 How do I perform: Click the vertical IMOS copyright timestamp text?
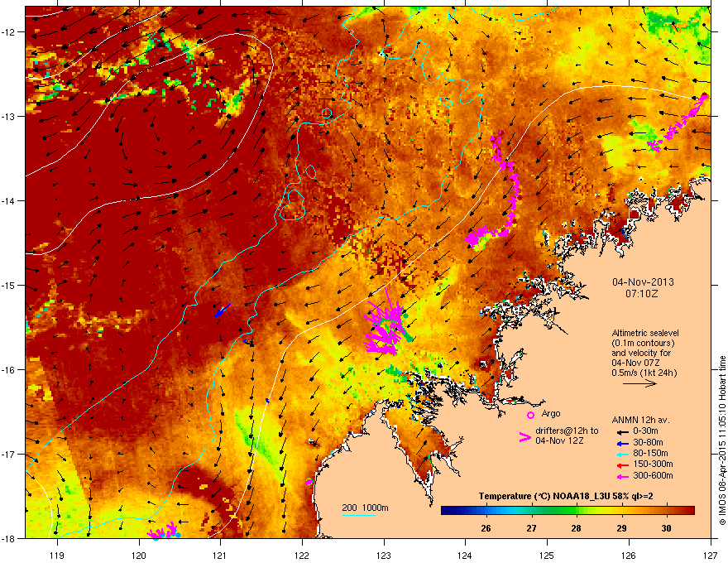point(722,440)
